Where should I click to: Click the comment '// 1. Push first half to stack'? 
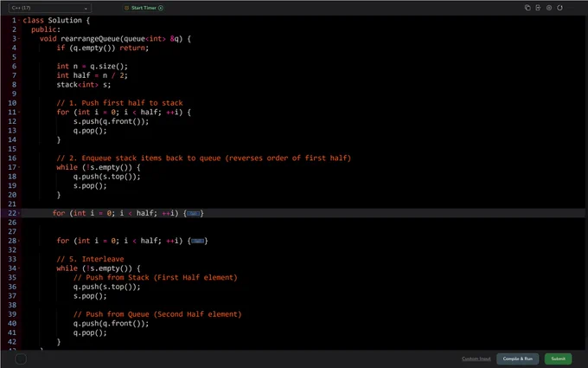point(119,103)
